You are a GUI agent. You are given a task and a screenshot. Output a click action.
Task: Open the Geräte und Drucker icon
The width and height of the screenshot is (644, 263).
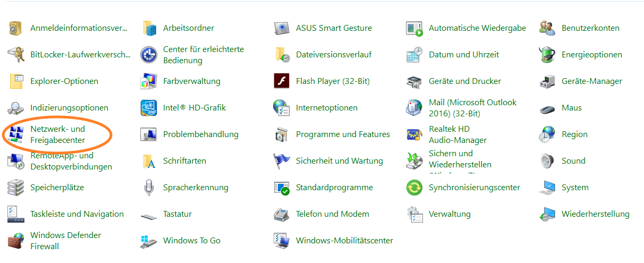[414, 81]
